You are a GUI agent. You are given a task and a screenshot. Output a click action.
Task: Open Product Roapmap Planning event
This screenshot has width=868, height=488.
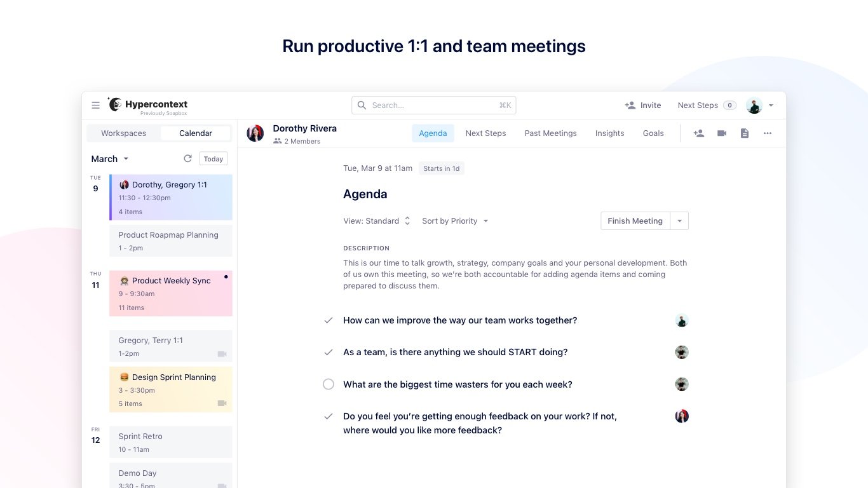pyautogui.click(x=171, y=241)
